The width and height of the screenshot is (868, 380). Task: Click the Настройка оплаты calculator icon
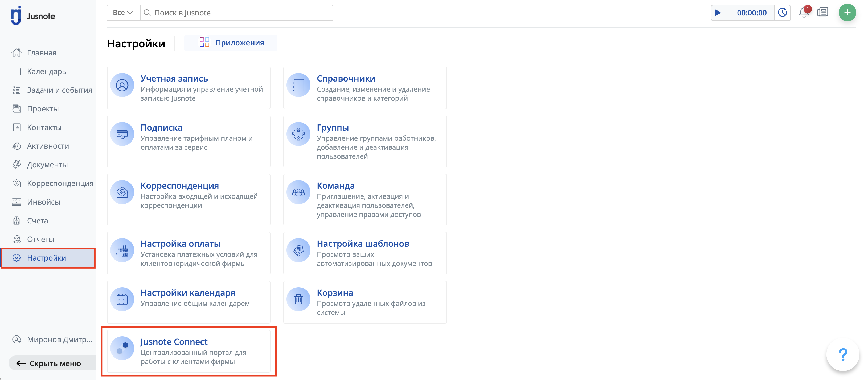122,250
